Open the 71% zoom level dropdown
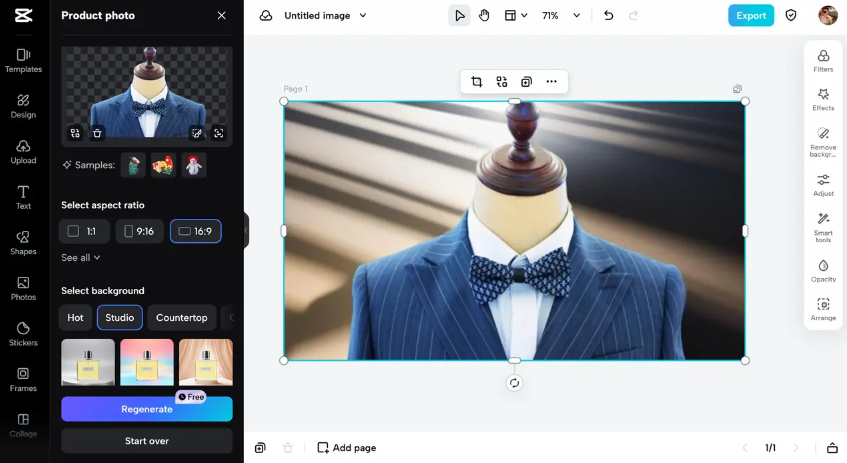This screenshot has height=463, width=847. coord(561,16)
